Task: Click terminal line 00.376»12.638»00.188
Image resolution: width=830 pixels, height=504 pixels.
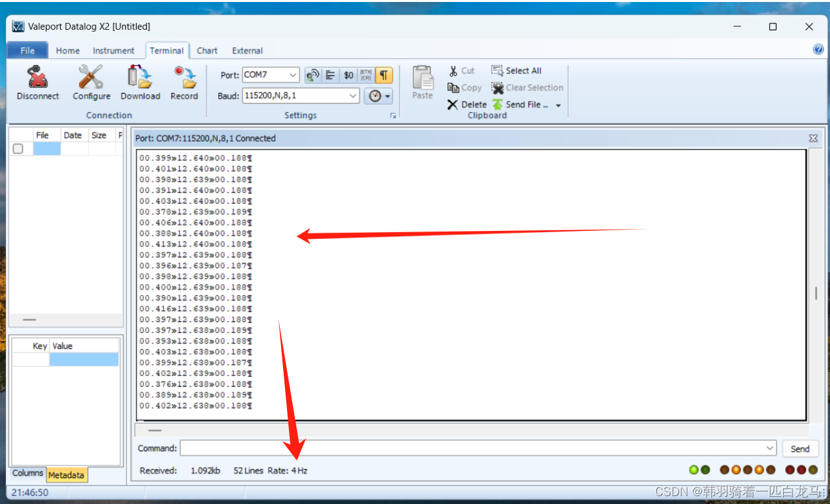Action: tap(195, 384)
